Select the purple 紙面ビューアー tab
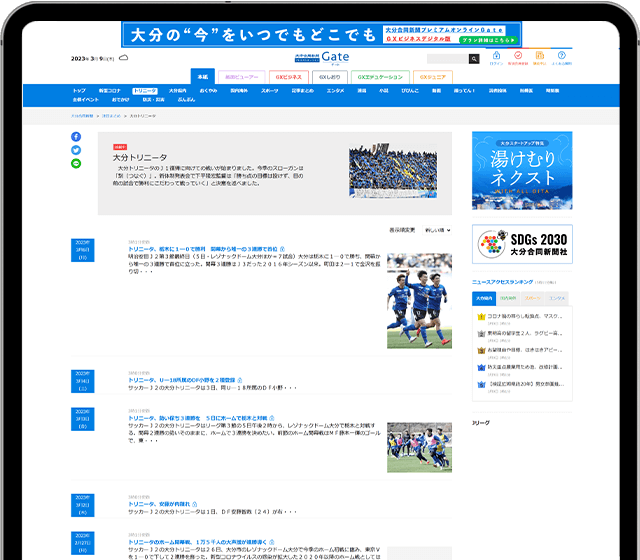The height and width of the screenshot is (560, 640). (x=242, y=77)
